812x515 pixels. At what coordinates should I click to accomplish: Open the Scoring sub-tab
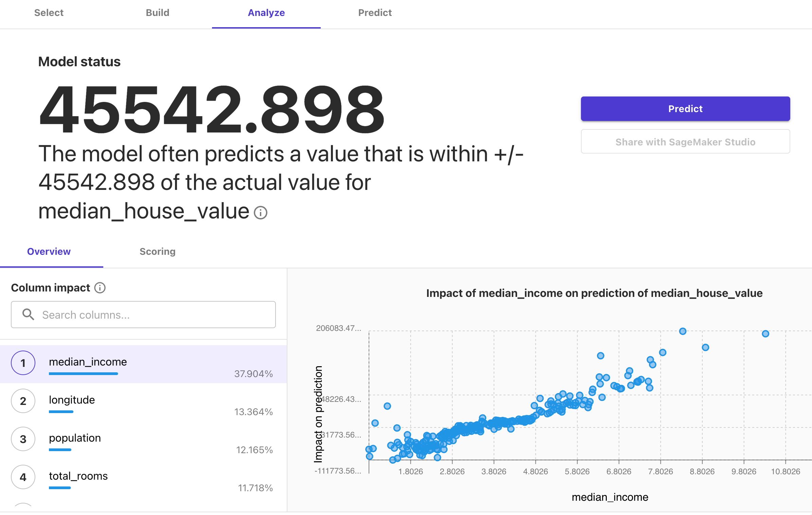click(x=157, y=251)
